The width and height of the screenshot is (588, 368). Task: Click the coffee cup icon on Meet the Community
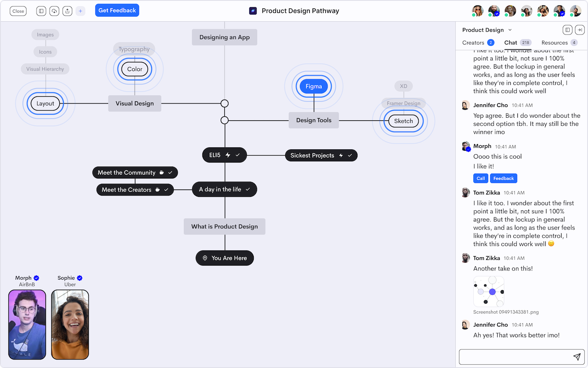pyautogui.click(x=162, y=172)
